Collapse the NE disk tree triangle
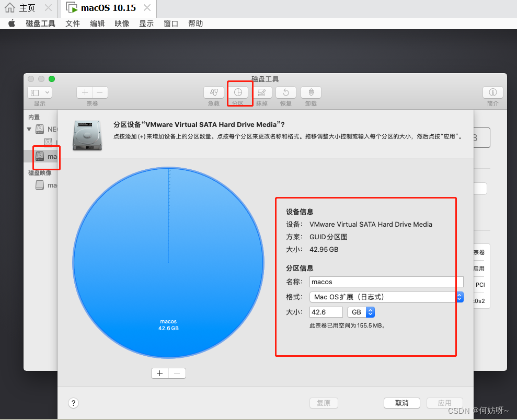The height and width of the screenshot is (420, 517). point(29,129)
